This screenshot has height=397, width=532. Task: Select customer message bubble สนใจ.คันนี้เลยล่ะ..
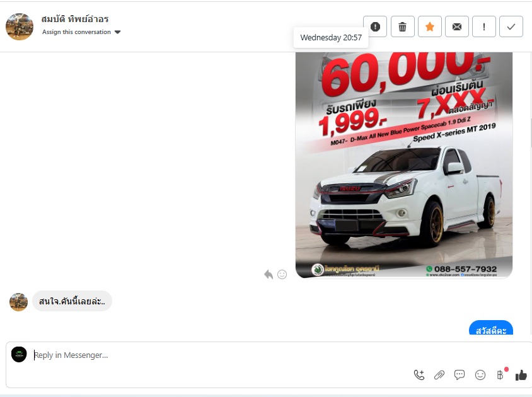(x=72, y=301)
